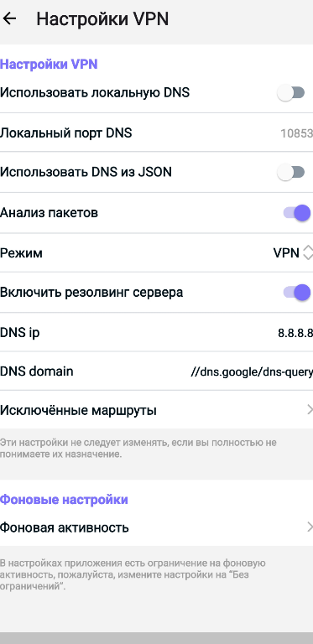Toggle Использовать DNS из JSON switch
This screenshot has height=644, width=313.
coord(291,173)
